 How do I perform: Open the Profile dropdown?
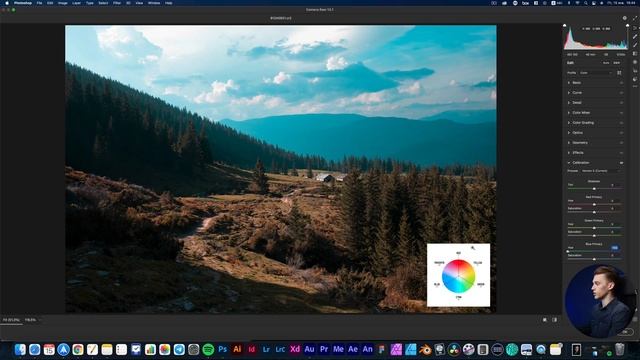(596, 73)
